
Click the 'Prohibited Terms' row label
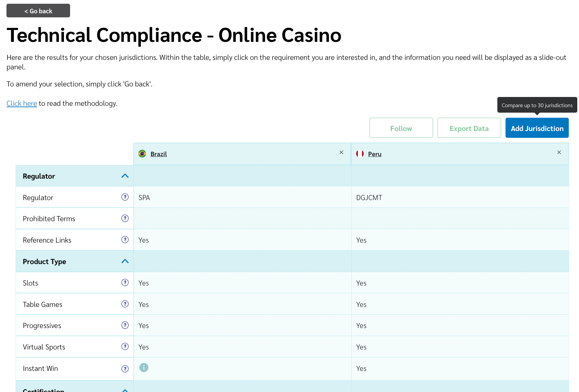tap(49, 219)
